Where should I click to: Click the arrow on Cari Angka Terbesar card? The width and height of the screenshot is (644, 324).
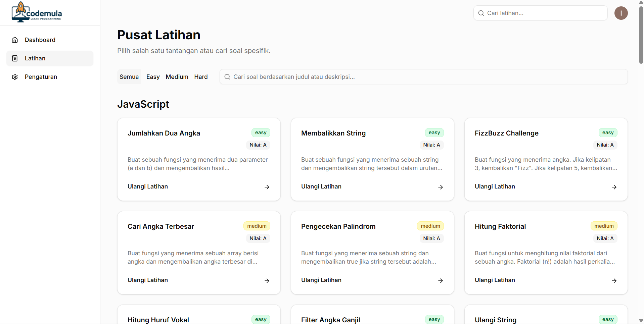267,281
